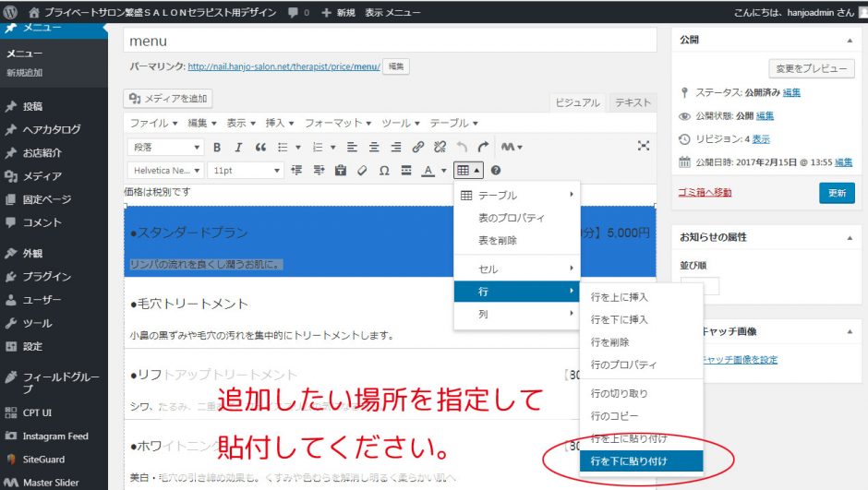This screenshot has height=490, width=868.
Task: Click the italic formatting icon
Action: click(238, 147)
